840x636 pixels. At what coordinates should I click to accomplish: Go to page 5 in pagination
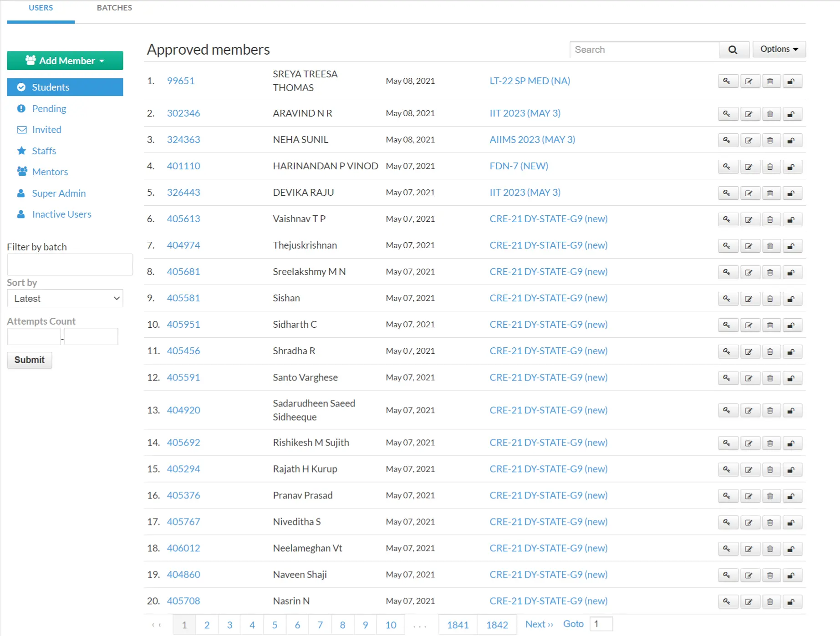click(275, 625)
